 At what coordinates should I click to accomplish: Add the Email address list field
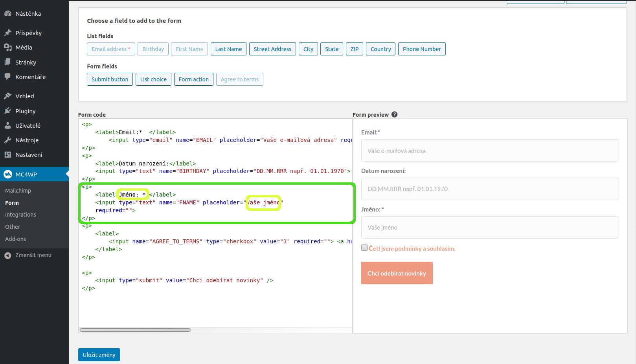pyautogui.click(x=111, y=49)
